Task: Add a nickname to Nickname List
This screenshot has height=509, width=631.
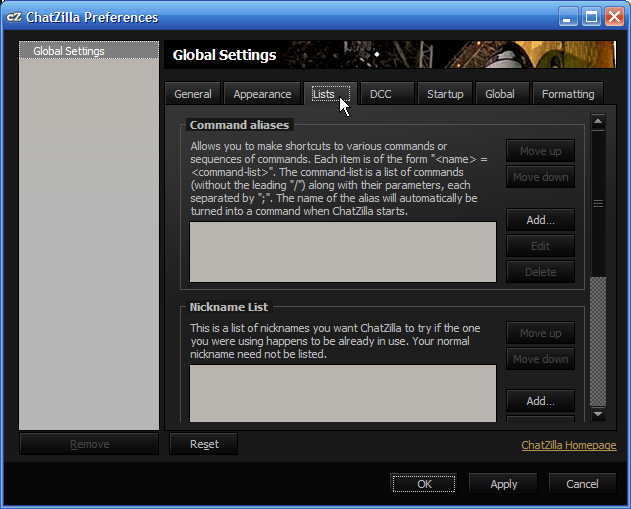Action: coord(540,401)
